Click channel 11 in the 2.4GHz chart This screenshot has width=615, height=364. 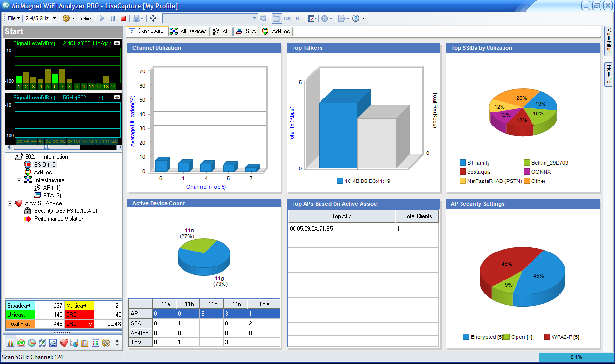click(x=91, y=87)
